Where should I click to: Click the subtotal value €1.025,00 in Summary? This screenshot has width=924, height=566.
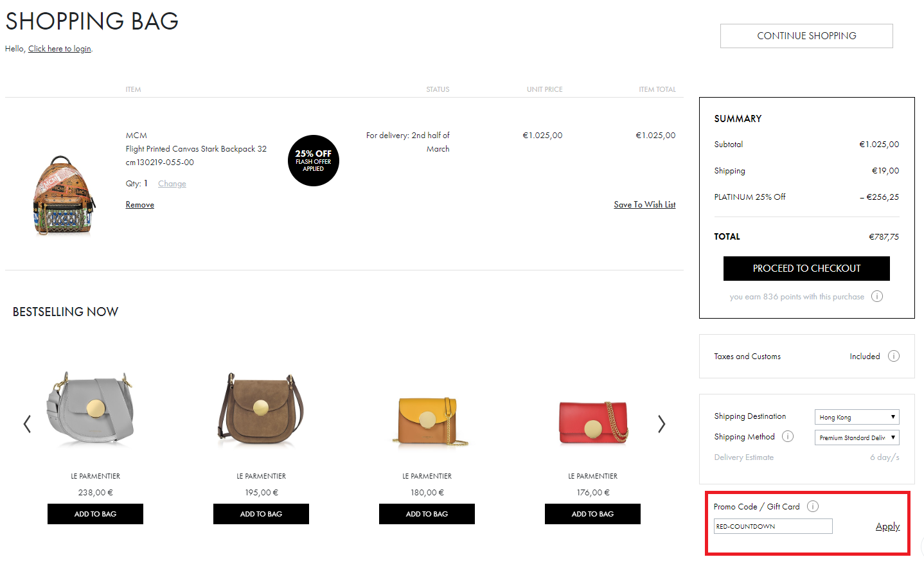pyautogui.click(x=879, y=145)
